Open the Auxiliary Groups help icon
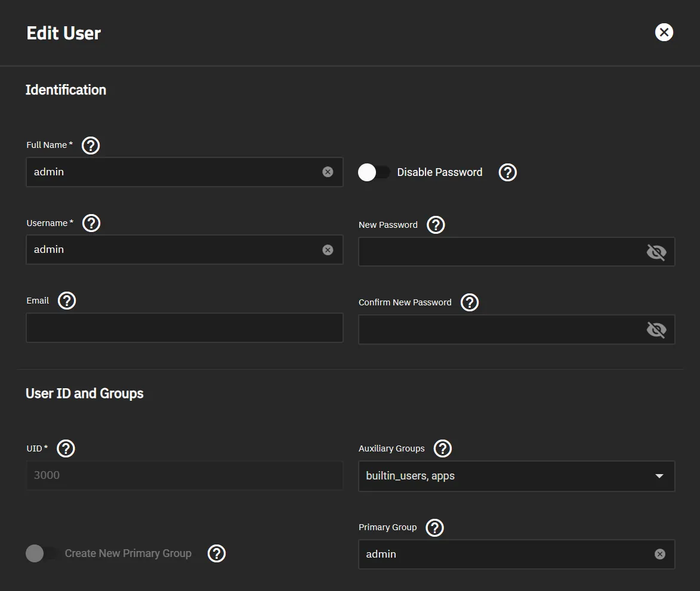Image resolution: width=700 pixels, height=591 pixels. pos(442,448)
